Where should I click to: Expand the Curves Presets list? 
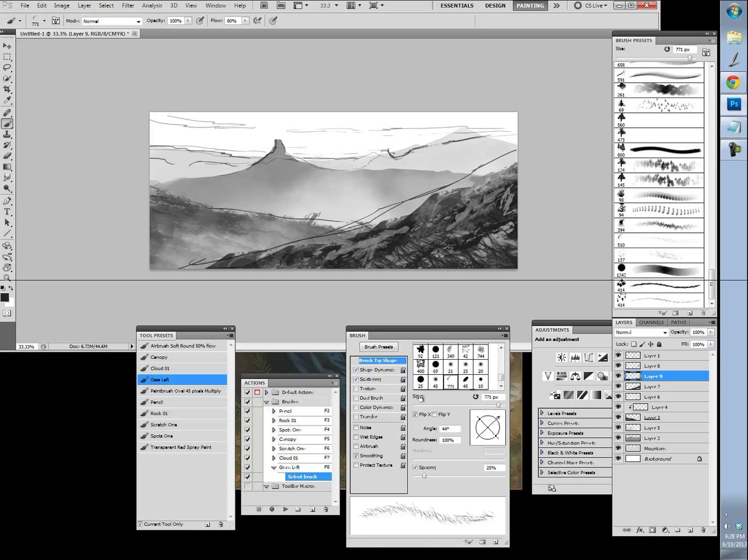[x=542, y=423]
